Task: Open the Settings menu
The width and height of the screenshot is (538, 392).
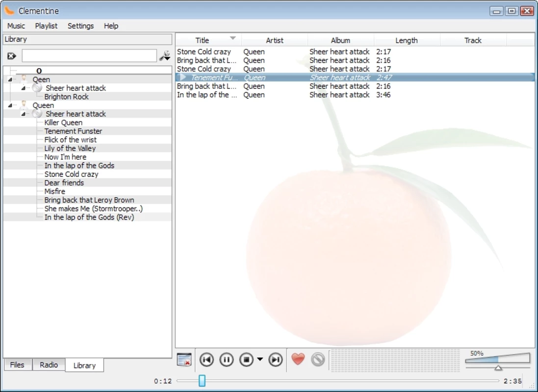Action: tap(80, 25)
